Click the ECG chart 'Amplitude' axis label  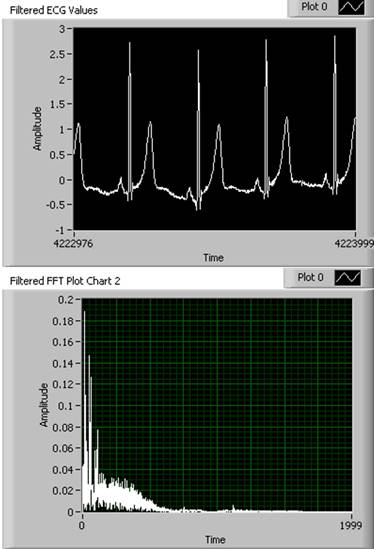click(x=37, y=129)
